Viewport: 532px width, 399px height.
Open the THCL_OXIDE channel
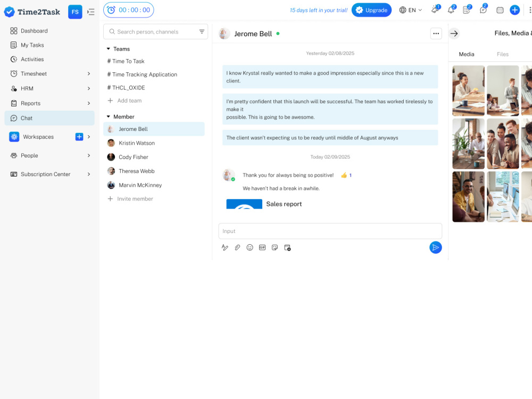pyautogui.click(x=126, y=88)
